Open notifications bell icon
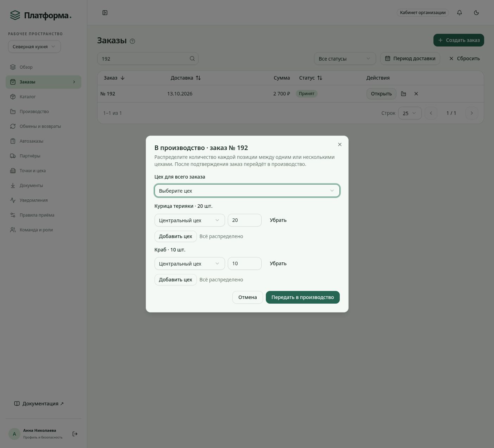The height and width of the screenshot is (448, 494). click(459, 13)
